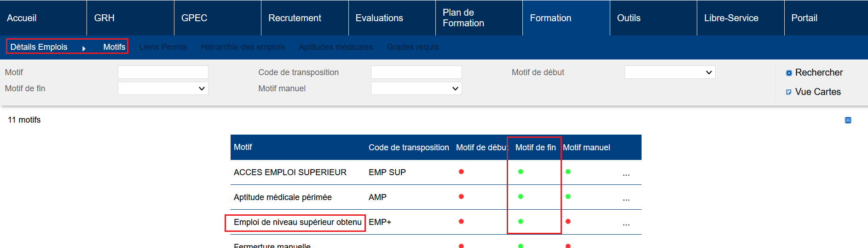868x248 pixels.
Task: Open ellipsis menu for Emploi de niveau supérieur obtenu
Action: coord(626,224)
